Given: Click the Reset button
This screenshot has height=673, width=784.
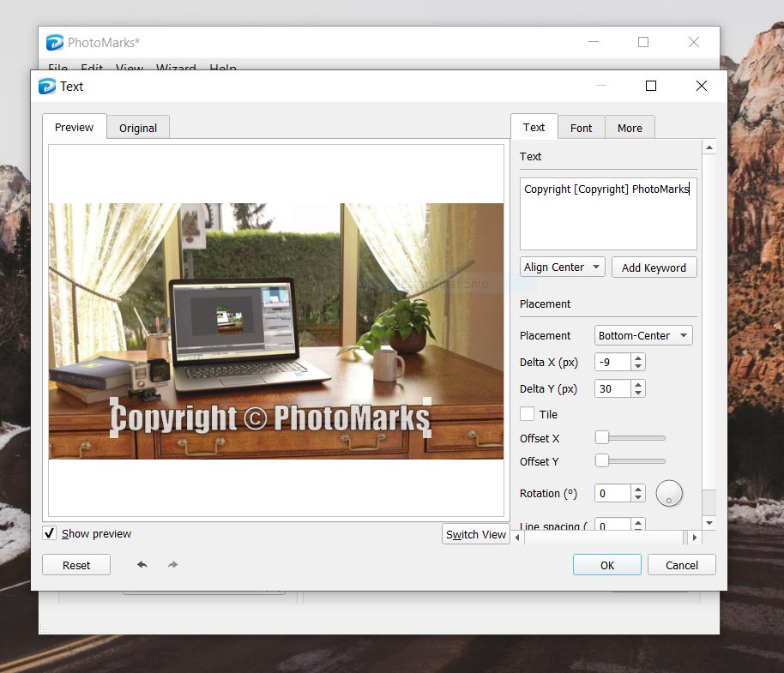Looking at the screenshot, I should tap(76, 565).
